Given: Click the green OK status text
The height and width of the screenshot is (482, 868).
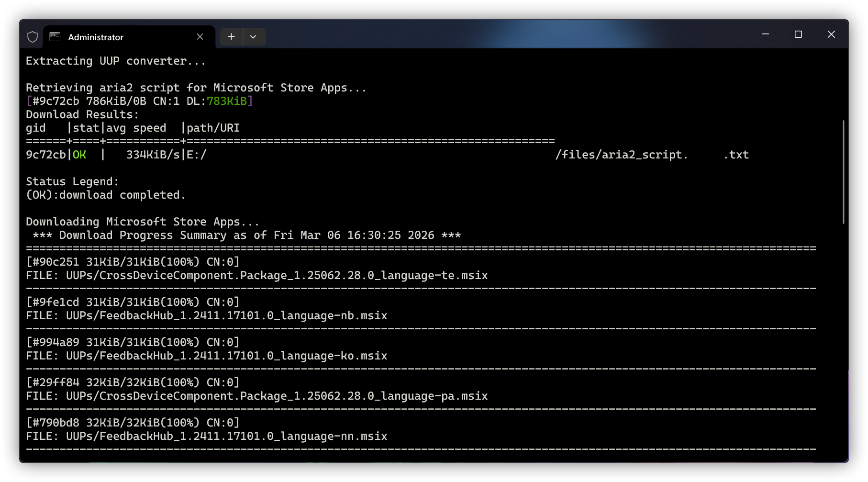Looking at the screenshot, I should coord(79,155).
